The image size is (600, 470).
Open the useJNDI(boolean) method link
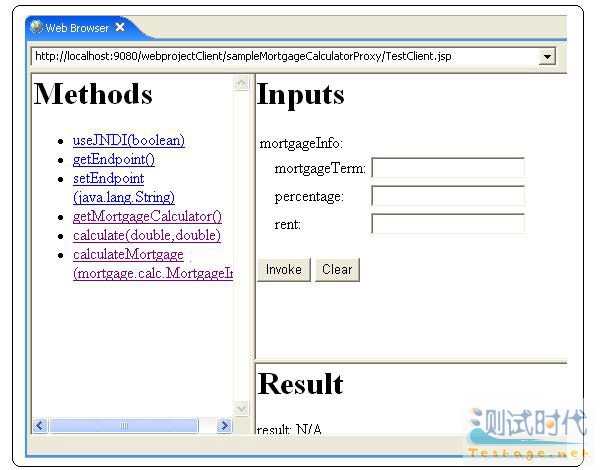(x=128, y=141)
